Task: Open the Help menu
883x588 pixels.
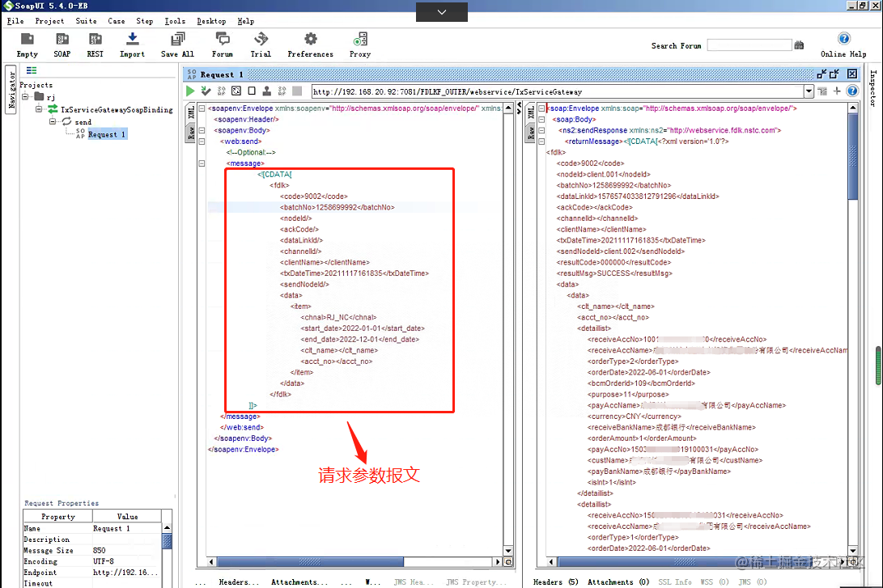Action: click(x=245, y=21)
